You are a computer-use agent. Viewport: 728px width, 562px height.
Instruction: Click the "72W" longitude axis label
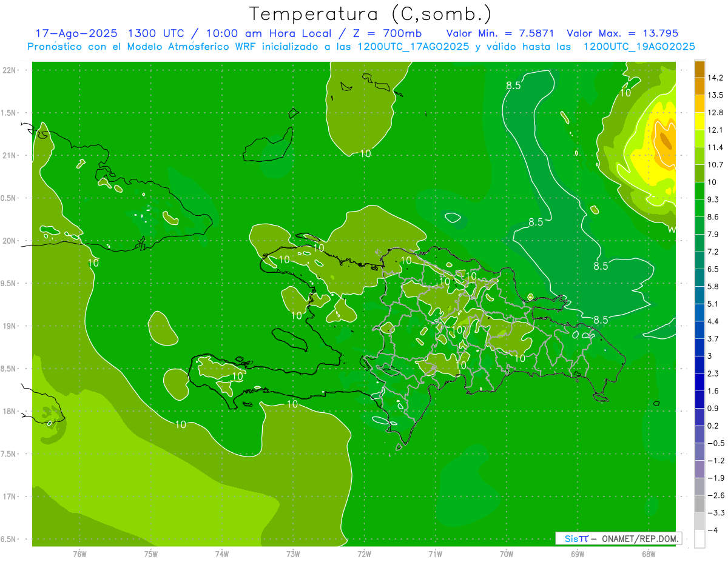pos(364,554)
